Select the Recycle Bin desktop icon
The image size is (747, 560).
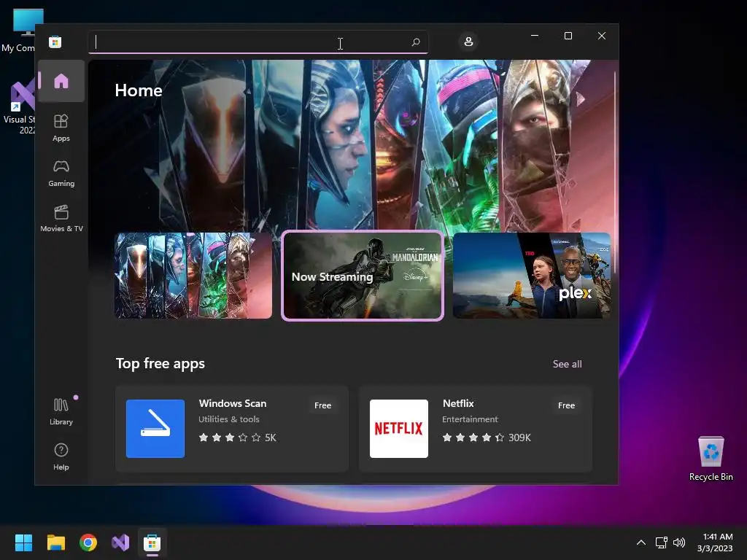coord(711,458)
